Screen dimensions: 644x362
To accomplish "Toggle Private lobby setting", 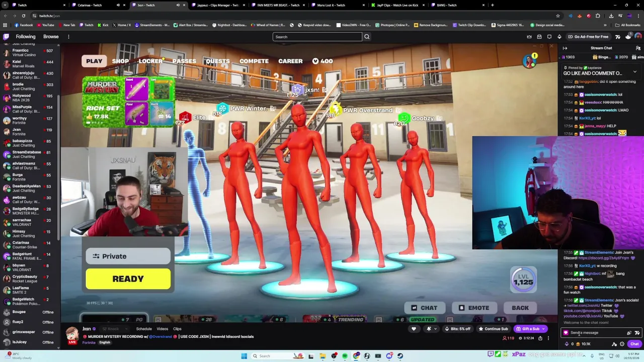I will [x=128, y=256].
